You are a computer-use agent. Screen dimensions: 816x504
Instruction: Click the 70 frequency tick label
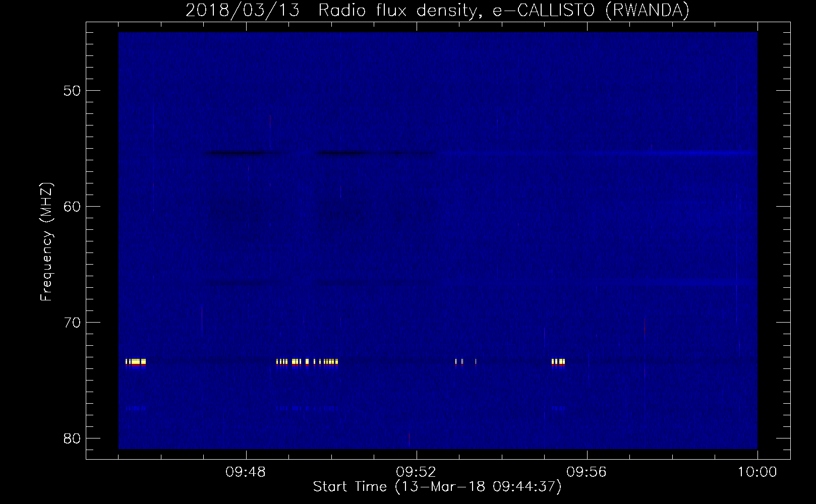click(71, 323)
